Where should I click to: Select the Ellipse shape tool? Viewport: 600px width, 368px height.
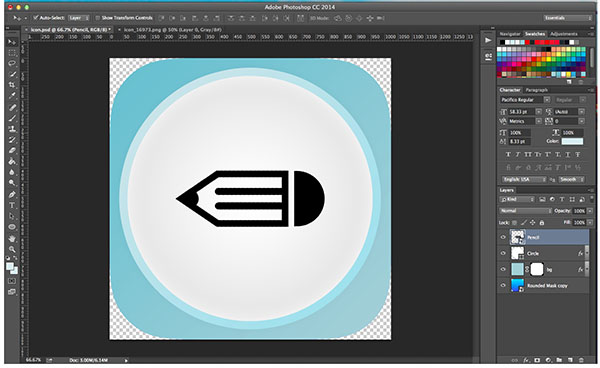(x=12, y=227)
